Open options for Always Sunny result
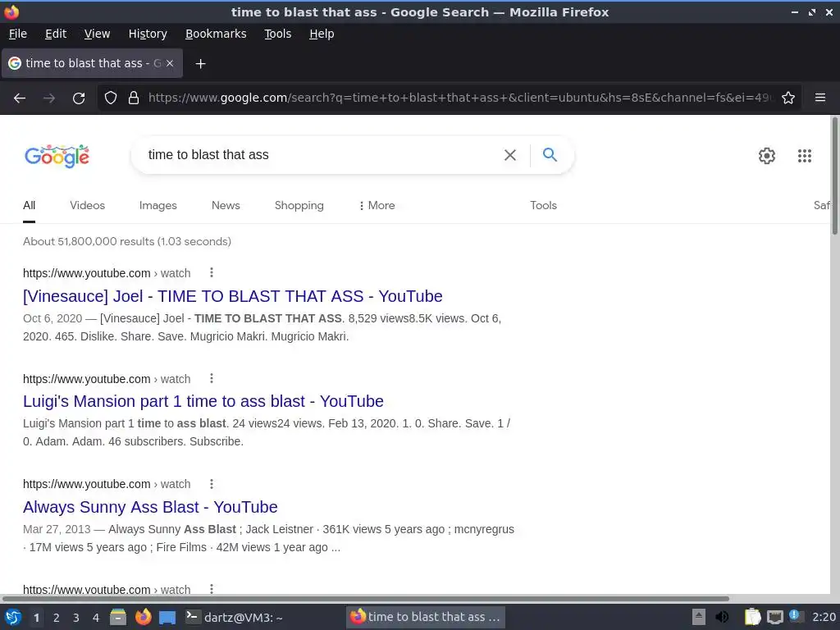 tap(212, 484)
